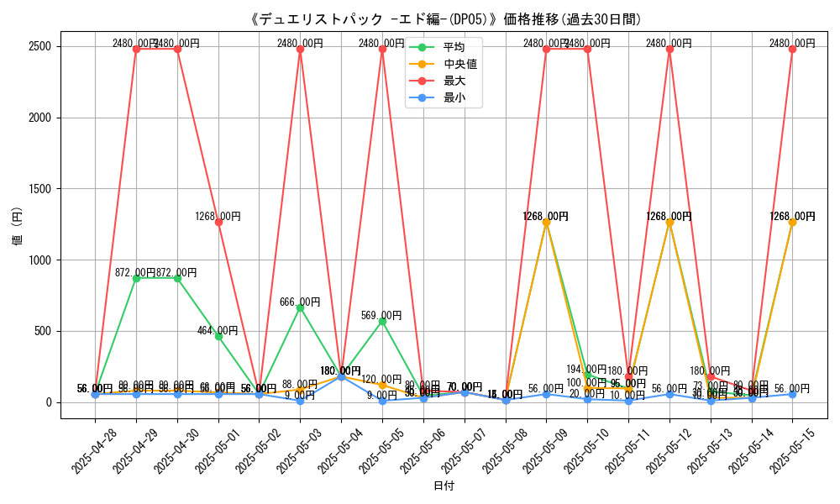
Task: Select the green 平均 legend marker
Action: (x=423, y=47)
